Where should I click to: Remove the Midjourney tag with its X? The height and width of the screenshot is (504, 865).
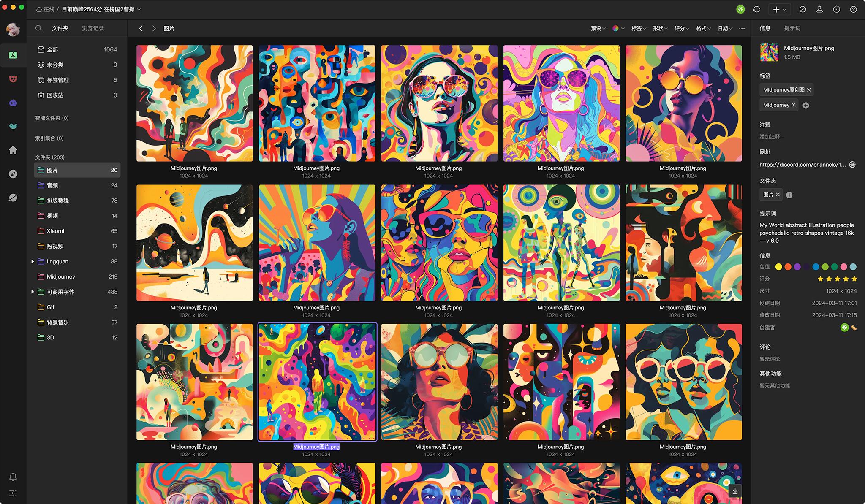(794, 105)
